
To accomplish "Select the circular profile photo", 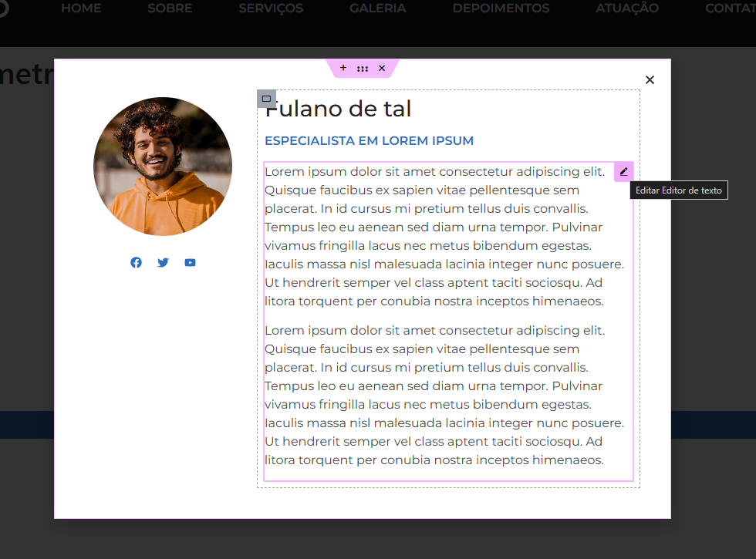I will [163, 167].
